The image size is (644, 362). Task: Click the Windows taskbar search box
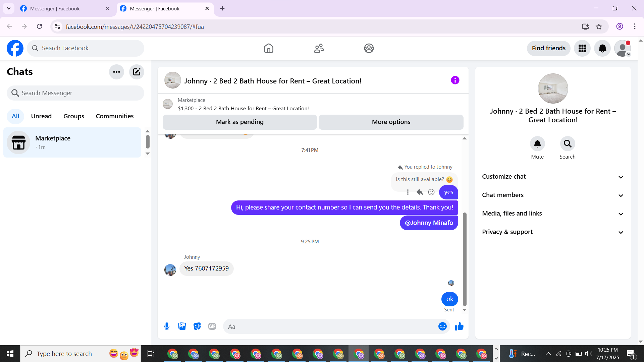click(x=80, y=354)
